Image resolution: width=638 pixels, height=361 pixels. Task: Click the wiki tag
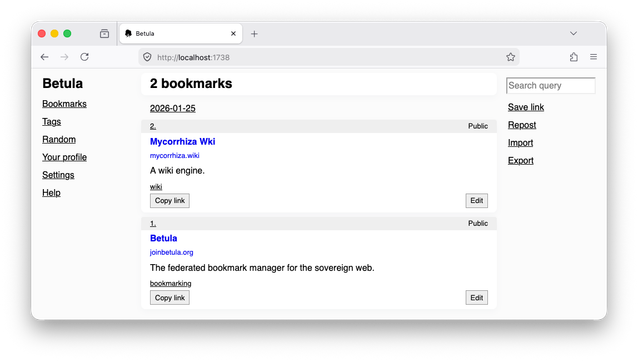(x=156, y=187)
